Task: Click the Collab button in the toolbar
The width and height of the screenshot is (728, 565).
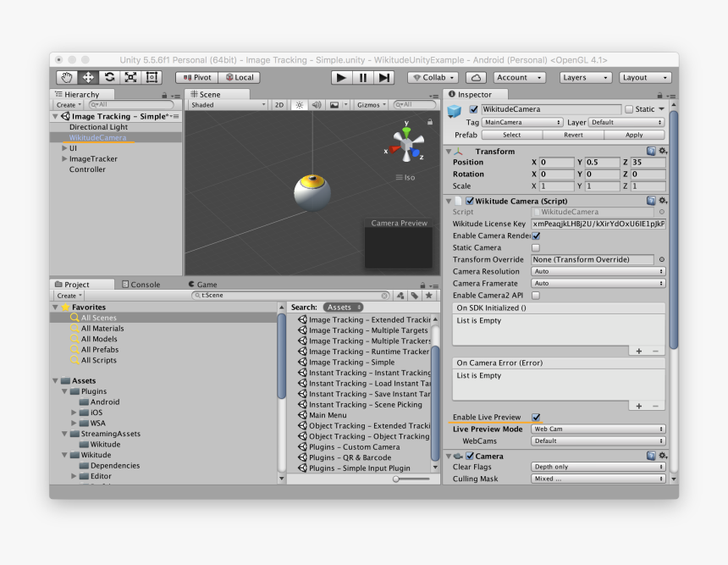Action: click(x=433, y=77)
